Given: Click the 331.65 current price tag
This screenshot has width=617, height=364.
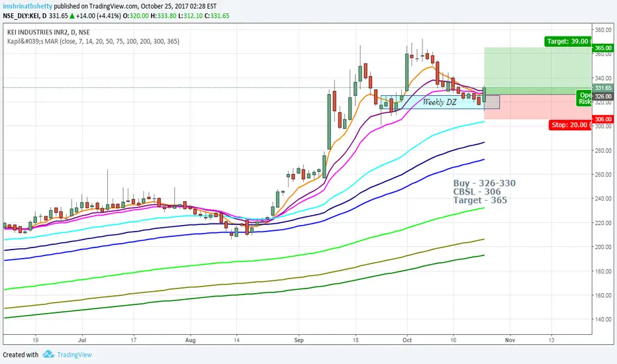Looking at the screenshot, I should 603,88.
